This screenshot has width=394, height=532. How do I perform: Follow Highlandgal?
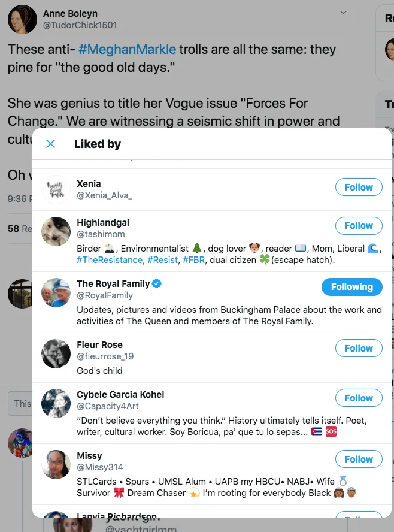(358, 226)
